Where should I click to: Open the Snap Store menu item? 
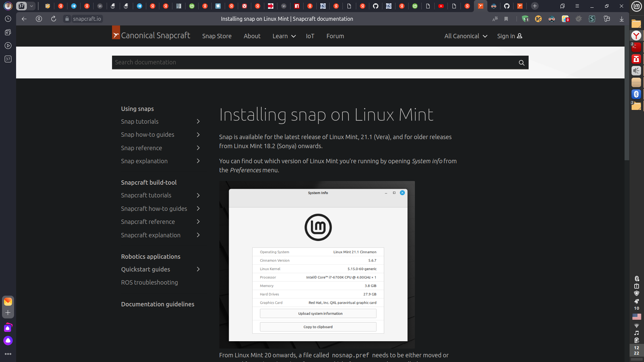(x=217, y=36)
